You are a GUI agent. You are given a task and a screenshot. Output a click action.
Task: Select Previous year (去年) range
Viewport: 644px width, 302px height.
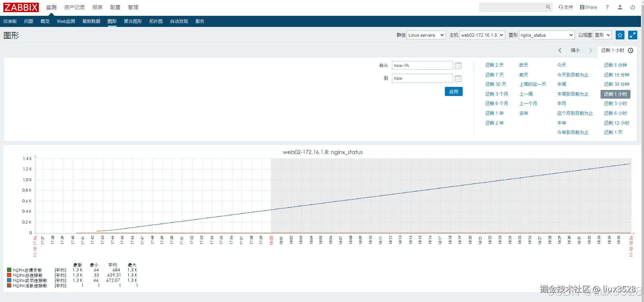pyautogui.click(x=524, y=113)
